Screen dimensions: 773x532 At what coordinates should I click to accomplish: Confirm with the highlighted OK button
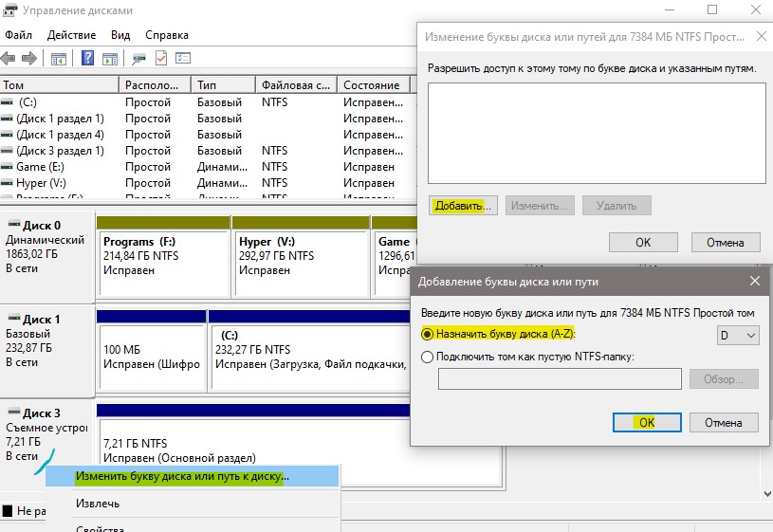647,423
